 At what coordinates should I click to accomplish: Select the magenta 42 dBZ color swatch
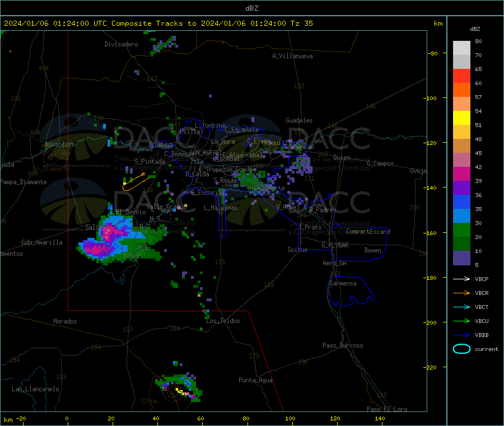tap(461, 174)
